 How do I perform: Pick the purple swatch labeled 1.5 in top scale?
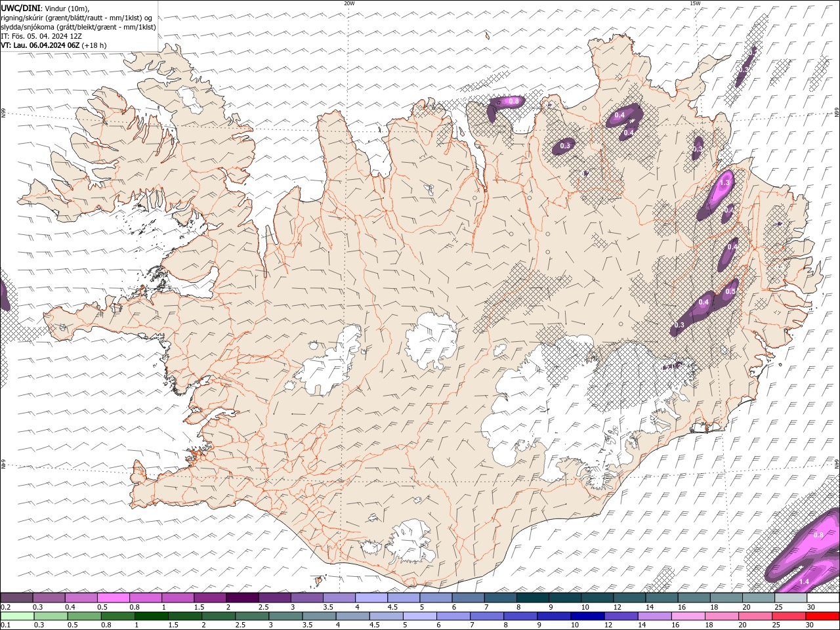210,598
